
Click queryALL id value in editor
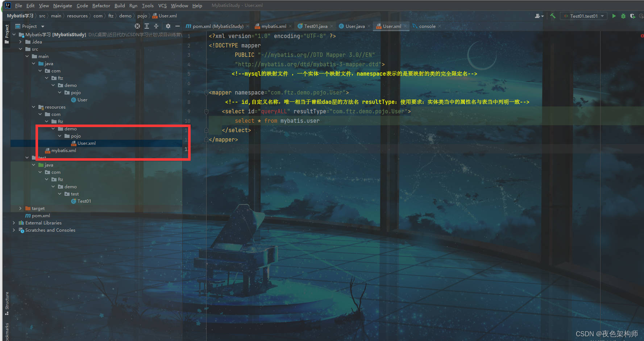pyautogui.click(x=274, y=111)
